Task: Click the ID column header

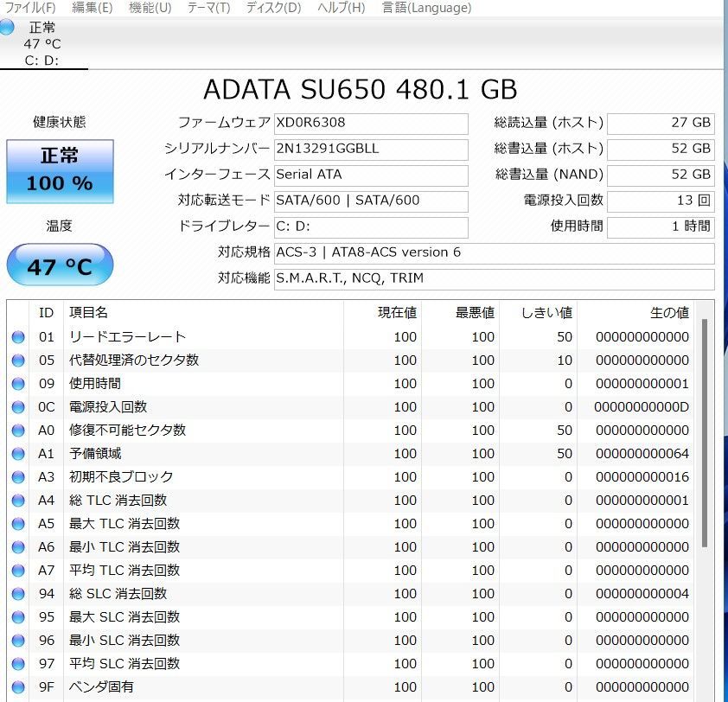Action: coord(46,313)
